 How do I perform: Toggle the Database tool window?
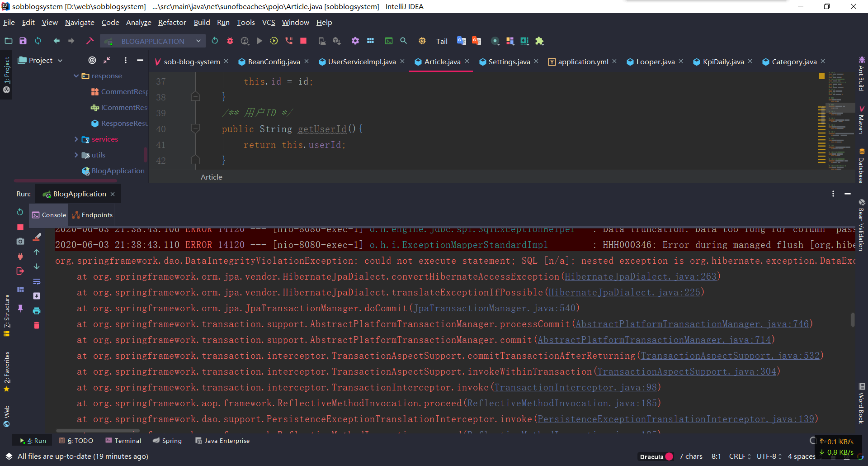[862, 166]
